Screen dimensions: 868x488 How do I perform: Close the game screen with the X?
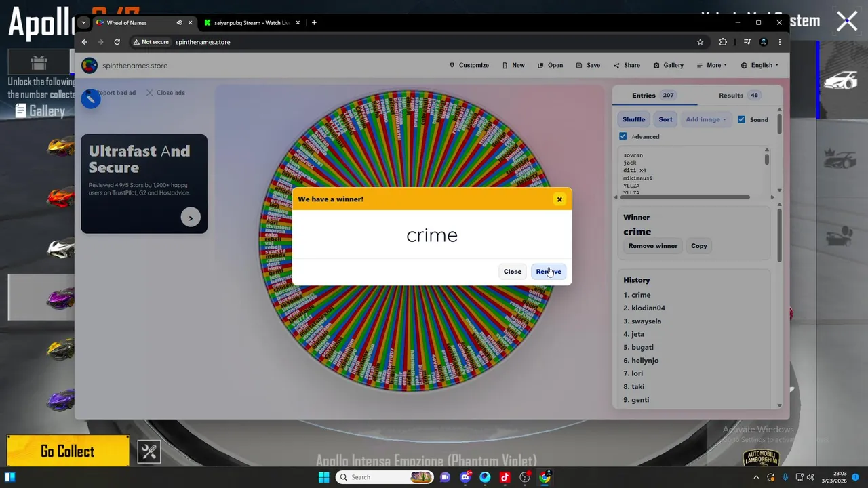click(847, 21)
